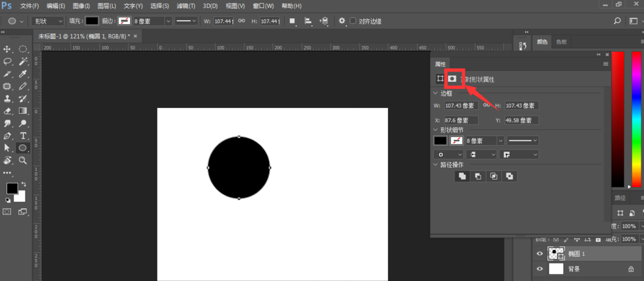Click the Masks icon in Properties panel
This screenshot has height=281, width=644.
pos(452,79)
